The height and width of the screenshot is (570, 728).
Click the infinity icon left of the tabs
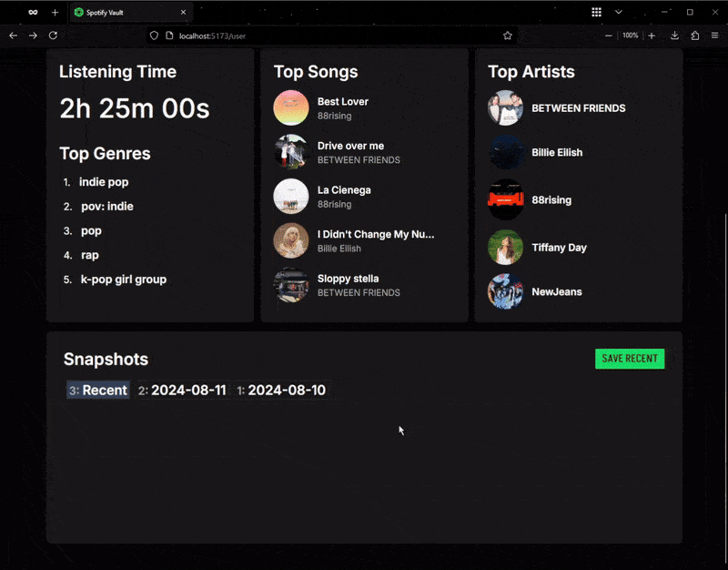tap(33, 13)
